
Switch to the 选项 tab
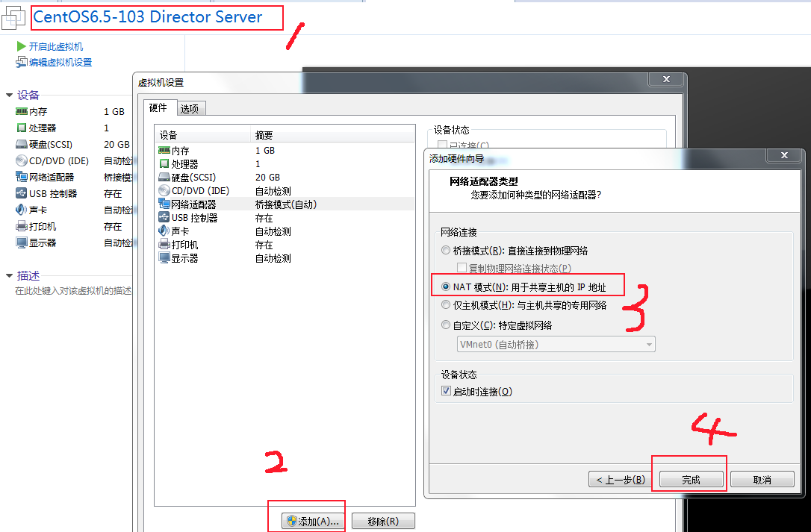[190, 107]
